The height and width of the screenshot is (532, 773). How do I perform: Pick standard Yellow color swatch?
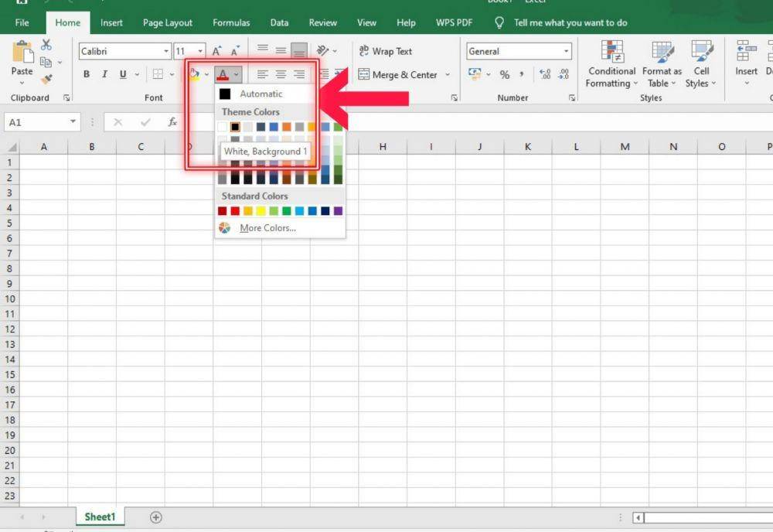261,211
